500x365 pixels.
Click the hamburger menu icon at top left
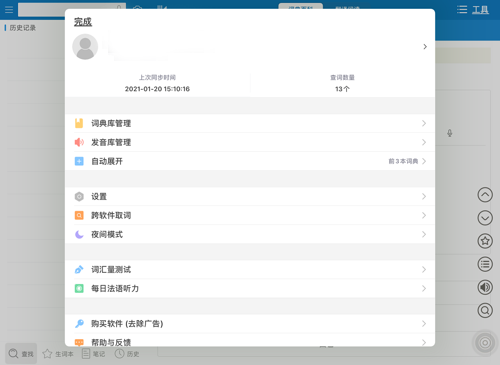pyautogui.click(x=9, y=10)
